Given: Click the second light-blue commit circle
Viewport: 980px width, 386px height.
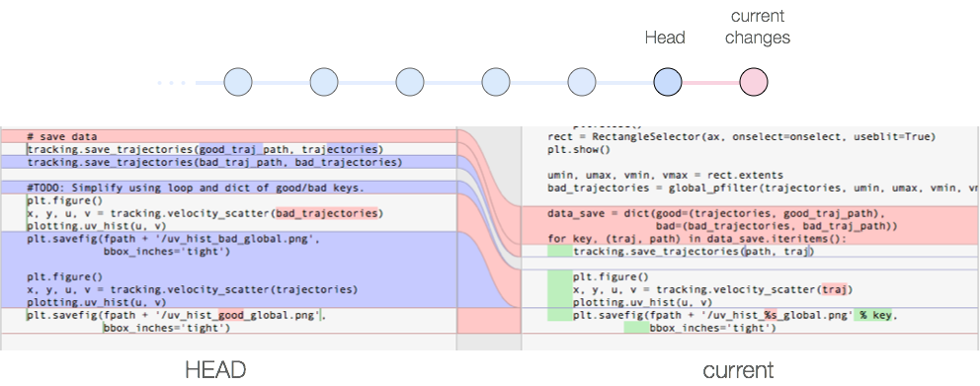Looking at the screenshot, I should pos(324,82).
